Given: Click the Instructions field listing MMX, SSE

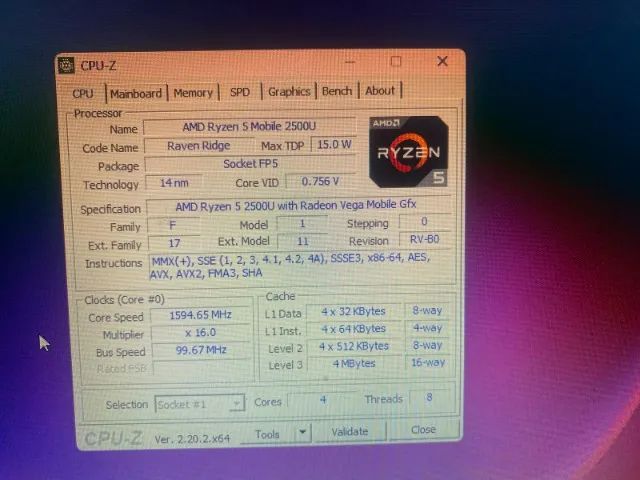Looking at the screenshot, I should coord(301,266).
